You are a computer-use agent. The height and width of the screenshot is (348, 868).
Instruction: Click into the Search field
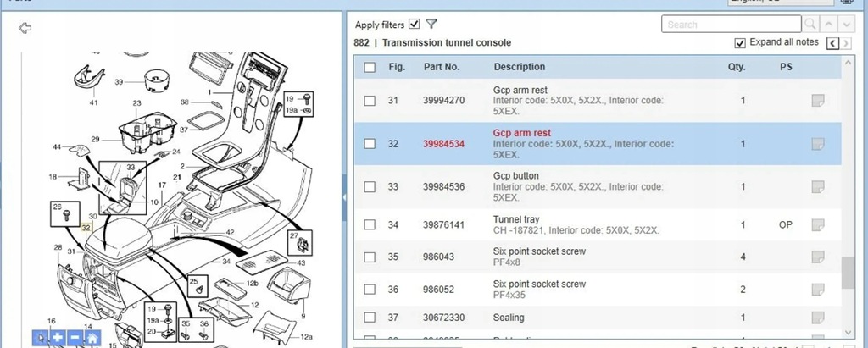(731, 25)
